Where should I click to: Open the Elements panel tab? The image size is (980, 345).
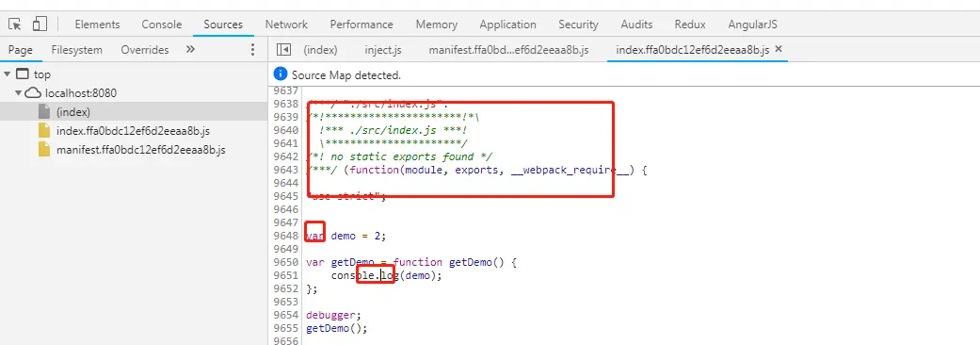click(x=97, y=25)
